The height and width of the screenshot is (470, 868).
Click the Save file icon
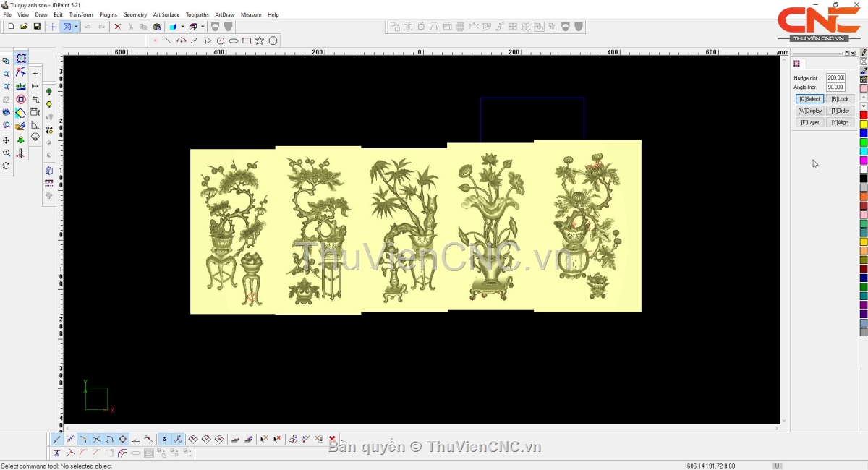point(37,27)
